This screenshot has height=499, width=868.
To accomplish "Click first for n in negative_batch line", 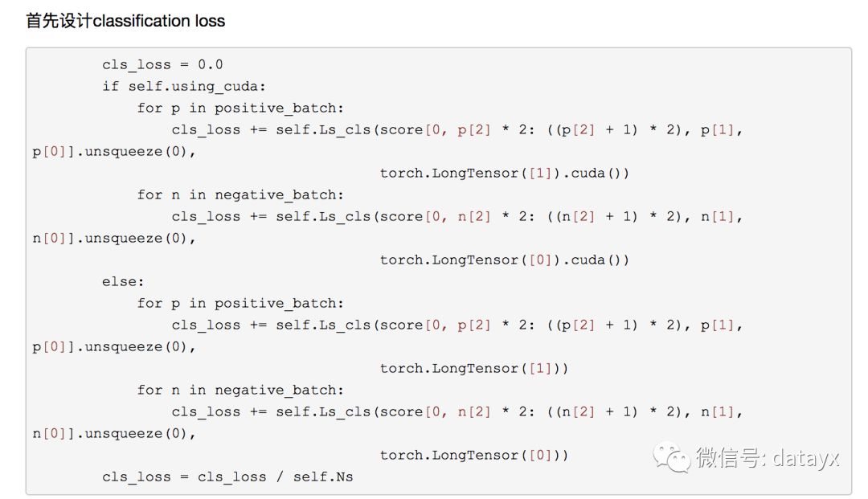I will 240,194.
